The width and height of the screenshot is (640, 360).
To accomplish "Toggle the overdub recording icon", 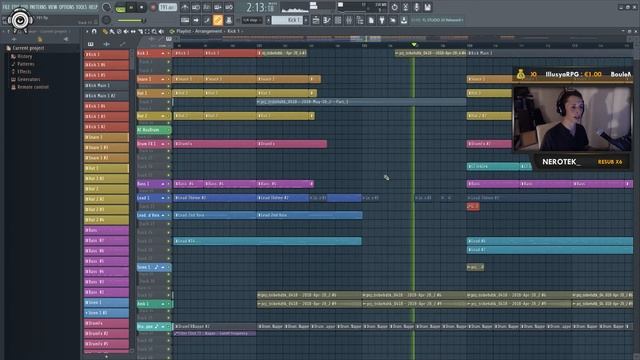I will (x=218, y=7).
